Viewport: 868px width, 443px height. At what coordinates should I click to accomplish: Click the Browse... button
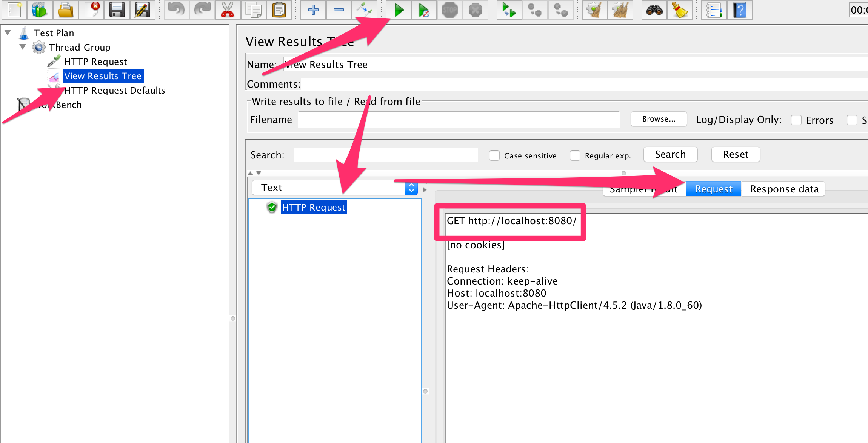point(659,119)
